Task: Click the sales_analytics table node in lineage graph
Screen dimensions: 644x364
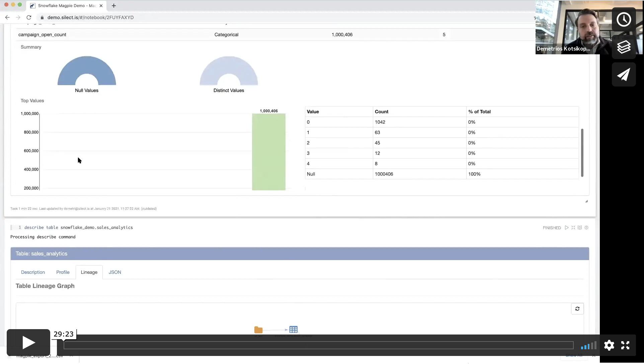Action: click(294, 329)
